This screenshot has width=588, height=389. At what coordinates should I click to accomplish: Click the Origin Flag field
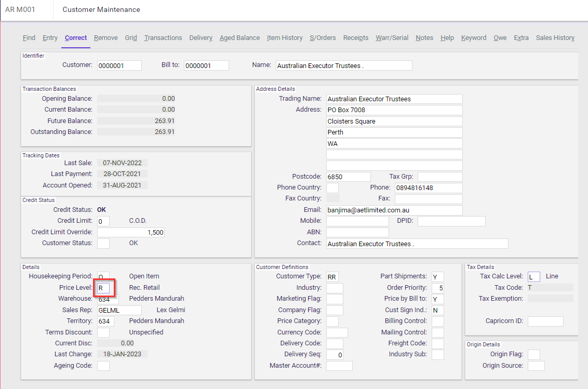click(533, 355)
